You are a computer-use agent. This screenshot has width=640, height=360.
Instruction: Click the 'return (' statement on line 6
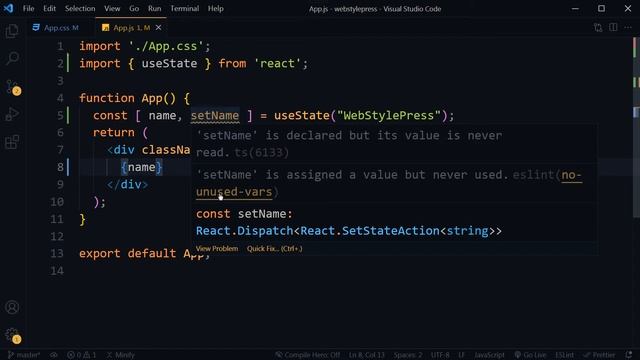[x=120, y=133]
